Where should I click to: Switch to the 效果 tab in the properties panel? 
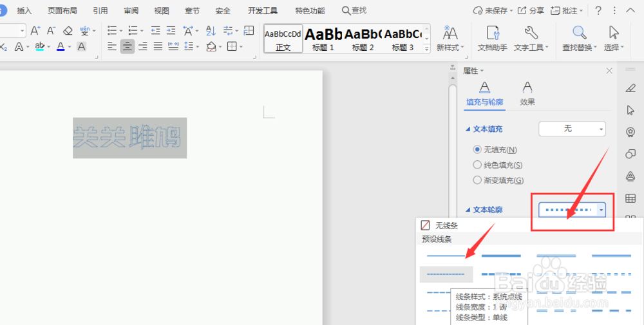coord(527,93)
